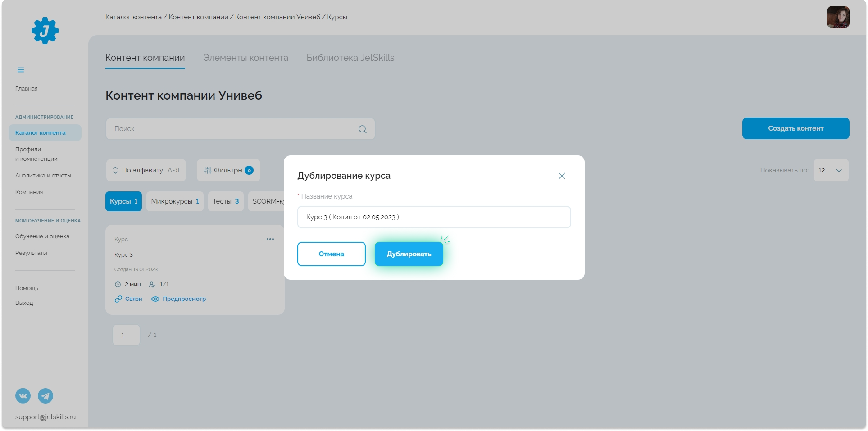Click the clock duration icon on Курс 3
The width and height of the screenshot is (868, 431).
[x=118, y=284]
